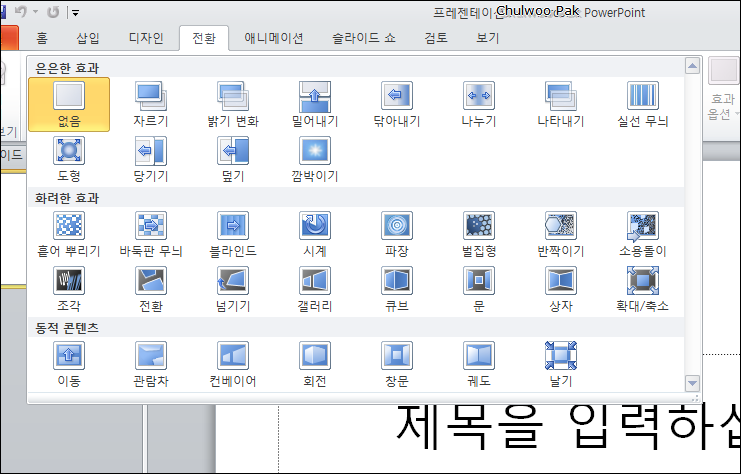Choose the 확대/축소 zoom transition

click(x=643, y=287)
